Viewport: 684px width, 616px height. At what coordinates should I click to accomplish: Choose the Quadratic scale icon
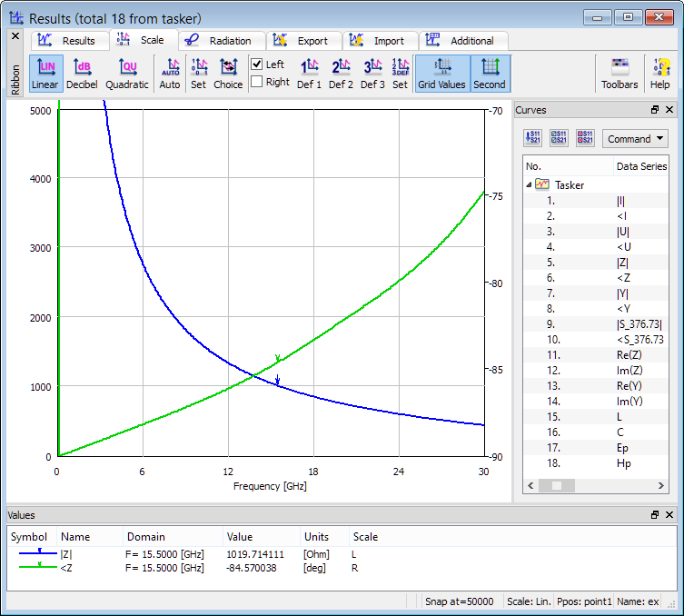[x=126, y=74]
